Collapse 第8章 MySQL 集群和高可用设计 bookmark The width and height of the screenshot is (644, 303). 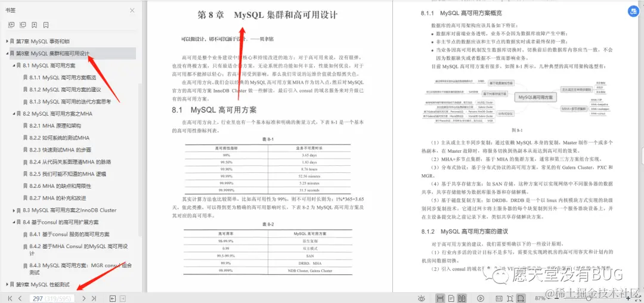[7, 53]
